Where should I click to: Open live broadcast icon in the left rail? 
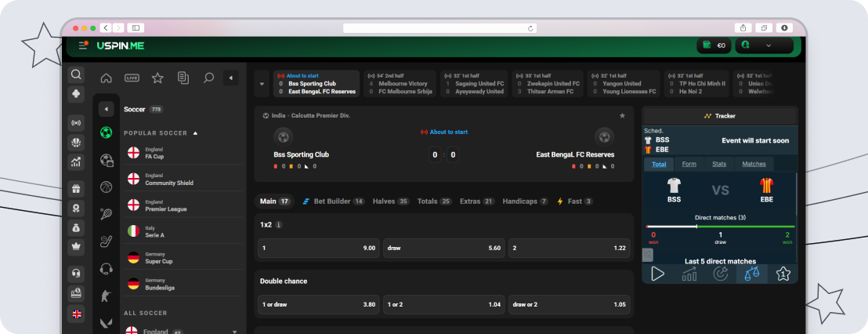(77, 123)
